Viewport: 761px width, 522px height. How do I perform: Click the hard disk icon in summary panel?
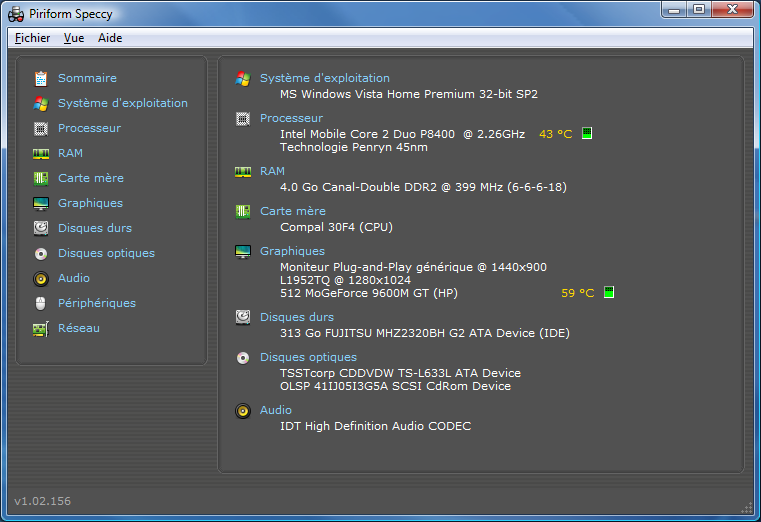coord(243,317)
